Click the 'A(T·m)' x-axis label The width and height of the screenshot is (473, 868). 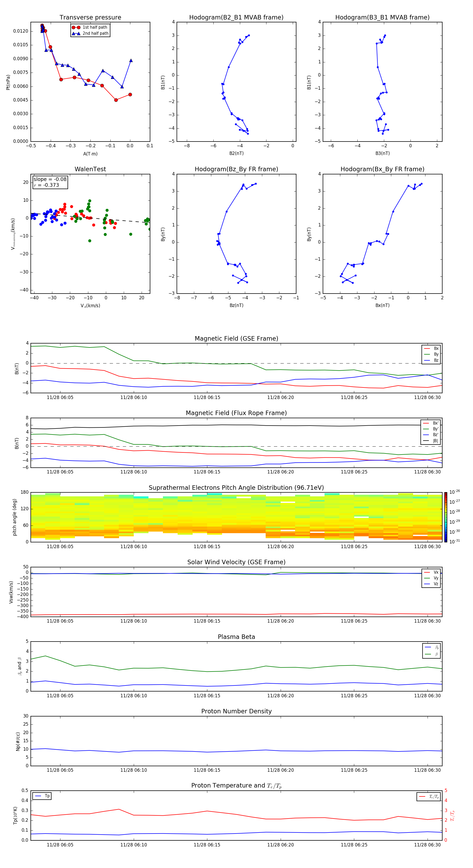point(90,154)
